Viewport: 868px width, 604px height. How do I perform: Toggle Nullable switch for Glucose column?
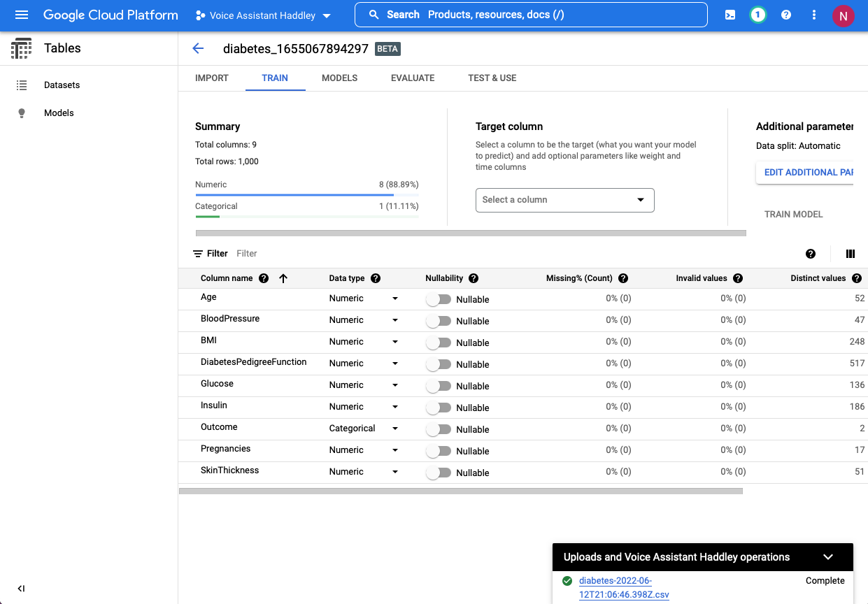[x=439, y=386]
